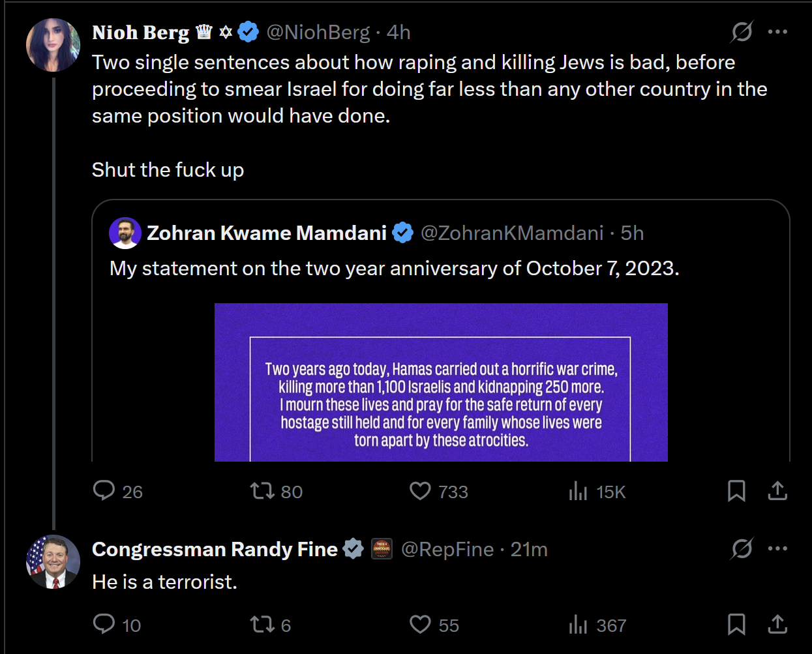This screenshot has height=654, width=812.
Task: Reply to Congressman Randy Fine's post
Action: 104,624
